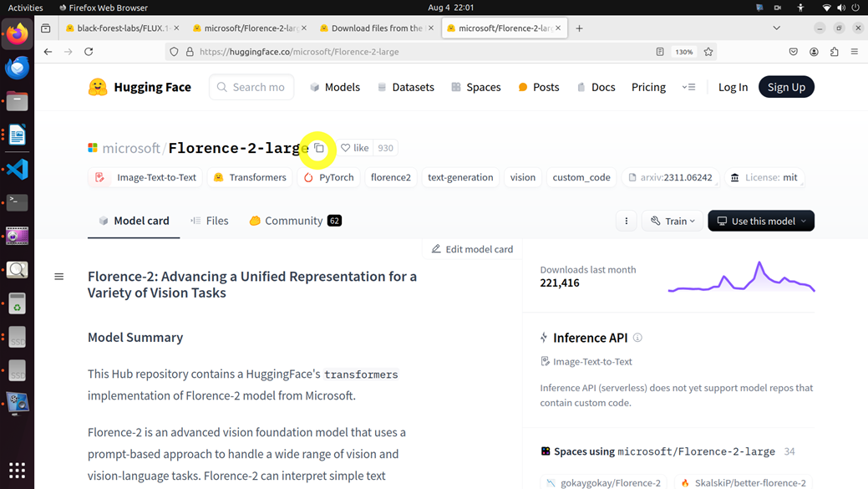868x489 pixels.
Task: Click the Log In link
Action: point(733,87)
